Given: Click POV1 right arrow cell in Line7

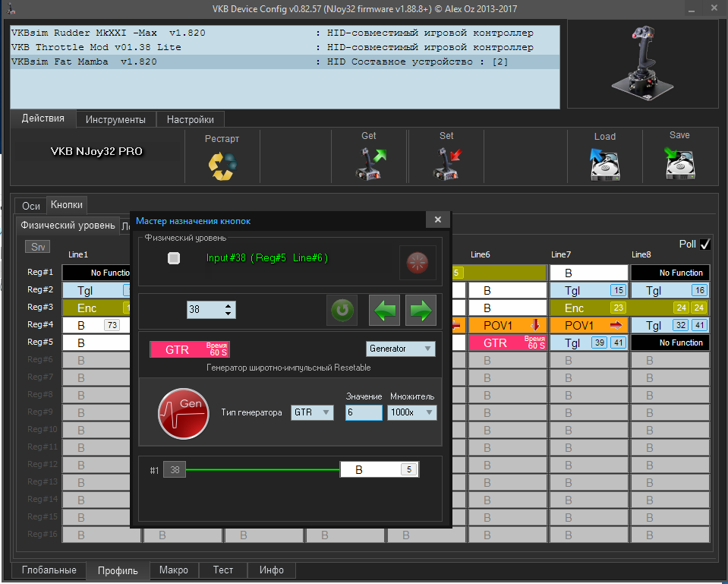Looking at the screenshot, I should 589,325.
